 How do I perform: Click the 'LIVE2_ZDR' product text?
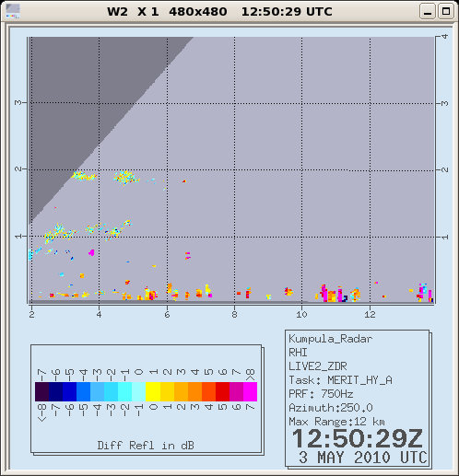pos(318,366)
